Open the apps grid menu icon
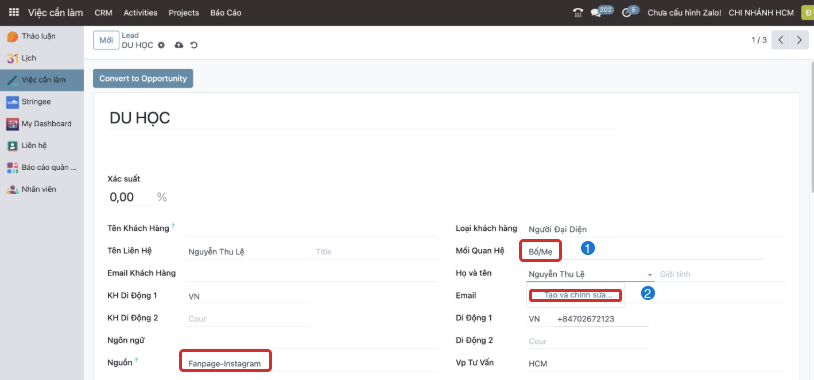Viewport: 814px width, 380px height. (x=14, y=12)
